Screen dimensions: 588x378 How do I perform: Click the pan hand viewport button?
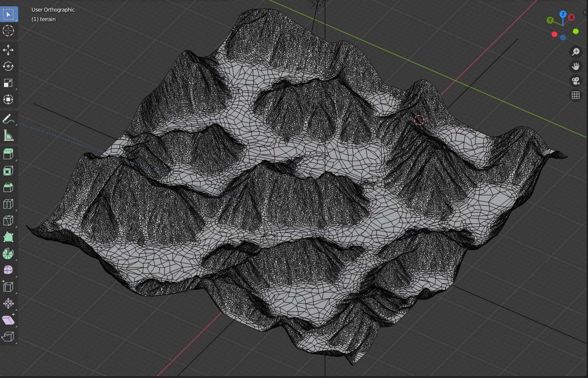(576, 66)
